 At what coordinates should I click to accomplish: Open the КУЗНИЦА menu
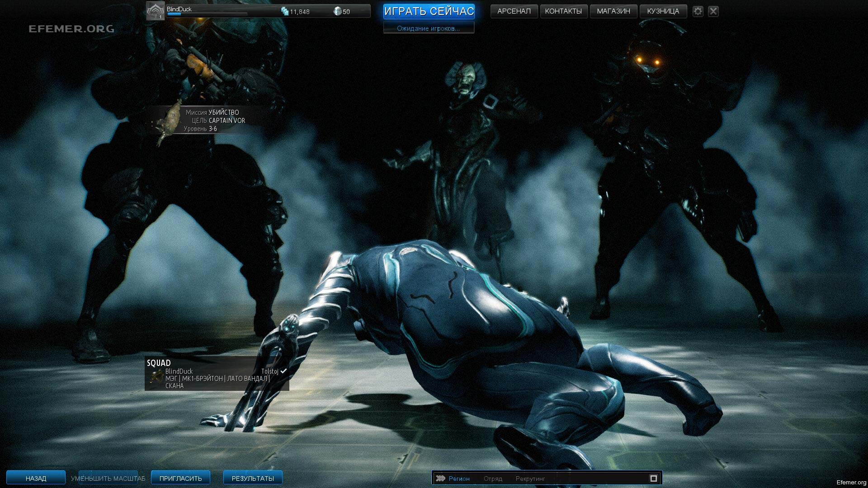tap(663, 11)
